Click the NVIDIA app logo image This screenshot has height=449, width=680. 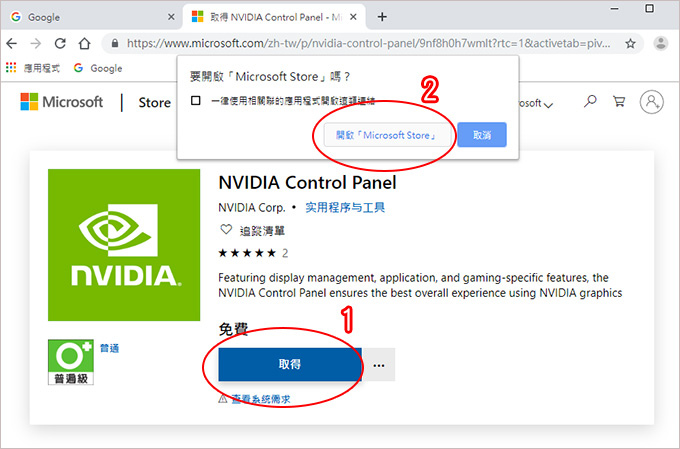124,245
